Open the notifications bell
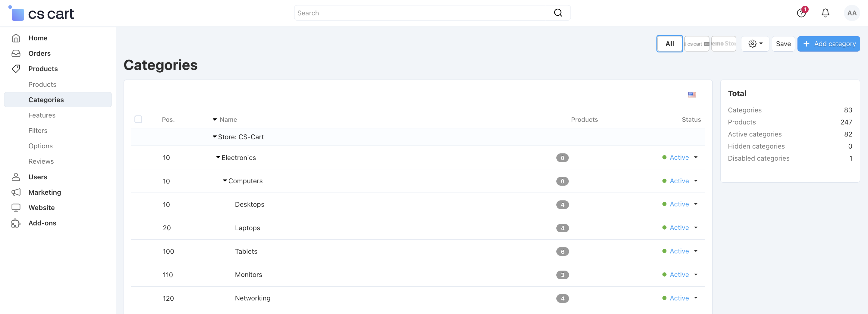The height and width of the screenshot is (314, 868). tap(825, 13)
